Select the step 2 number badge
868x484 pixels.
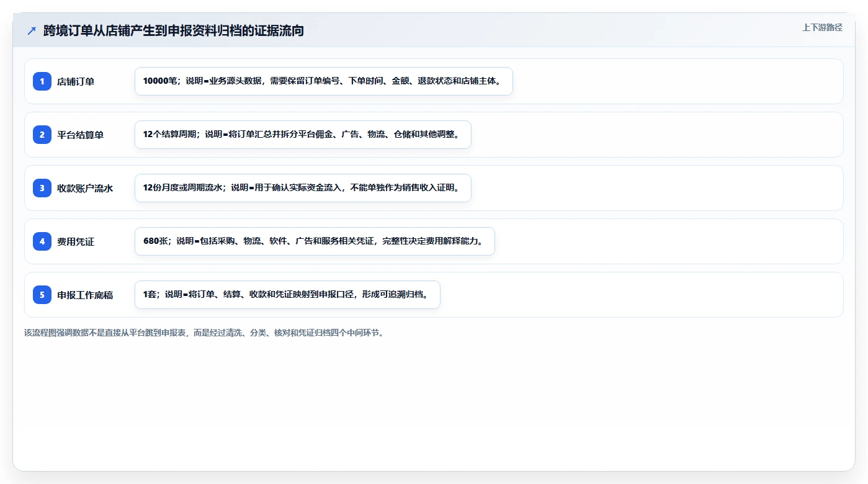pos(42,135)
